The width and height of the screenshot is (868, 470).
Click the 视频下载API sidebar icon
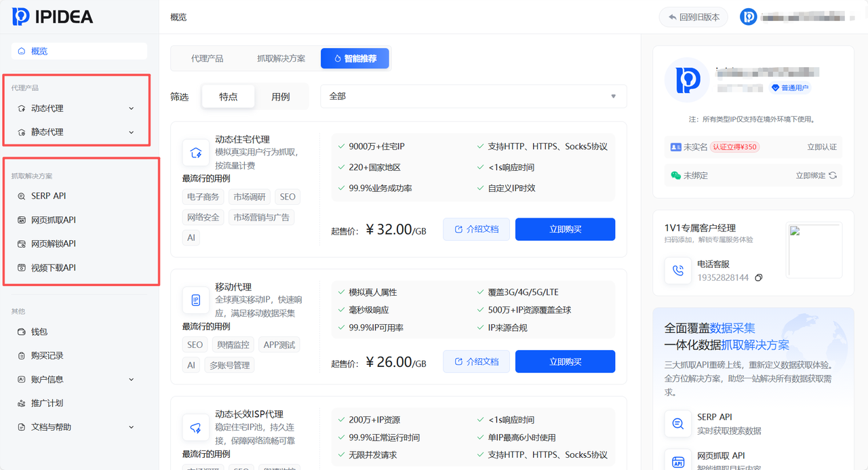[x=22, y=267]
